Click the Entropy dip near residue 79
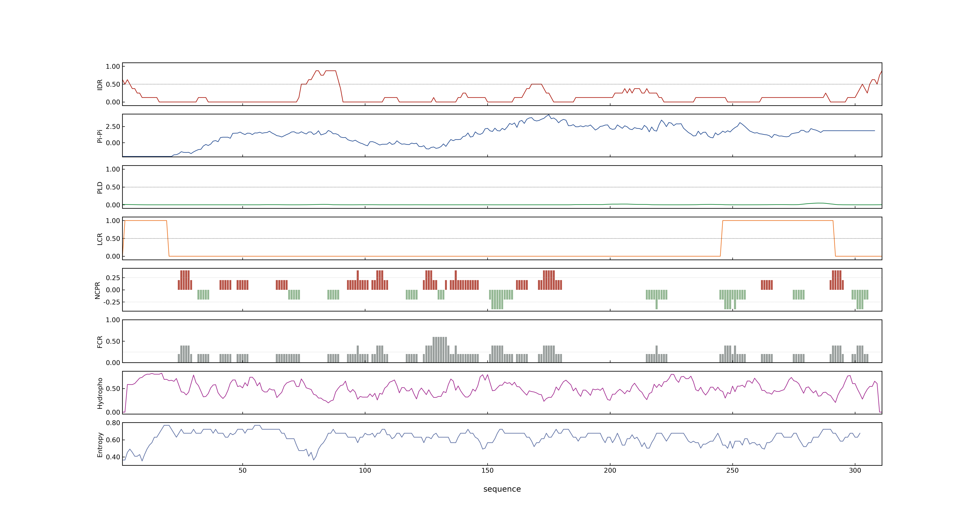Viewport: 980px width, 523px height. pos(313,459)
